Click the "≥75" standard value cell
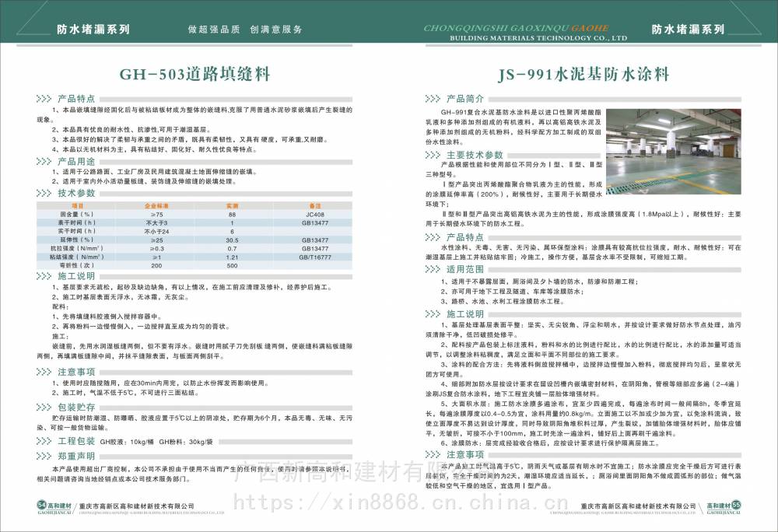The width and height of the screenshot is (778, 532). [x=157, y=215]
